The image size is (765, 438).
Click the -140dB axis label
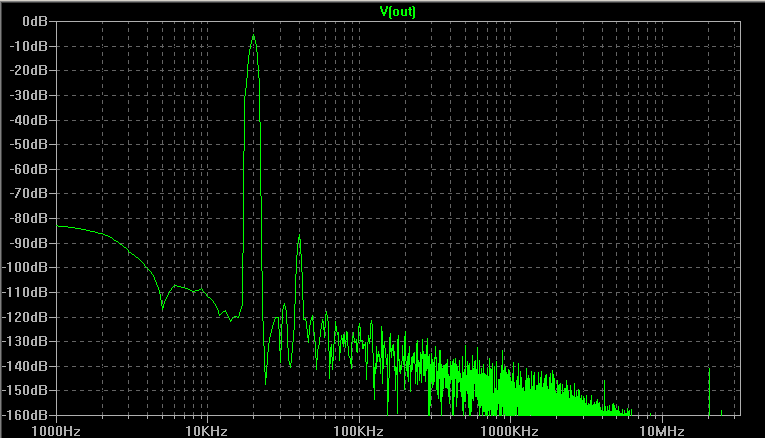[x=25, y=366]
